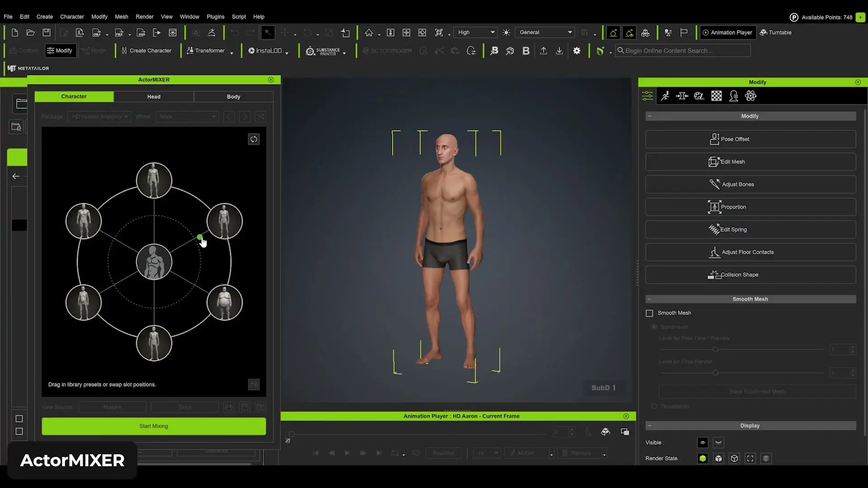Open the playback speed 1x dropdown
Image resolution: width=868 pixels, height=488 pixels.
point(486,453)
